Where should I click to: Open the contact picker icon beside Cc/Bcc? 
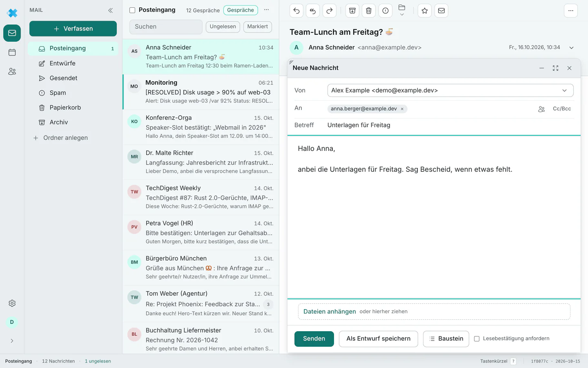(x=541, y=109)
